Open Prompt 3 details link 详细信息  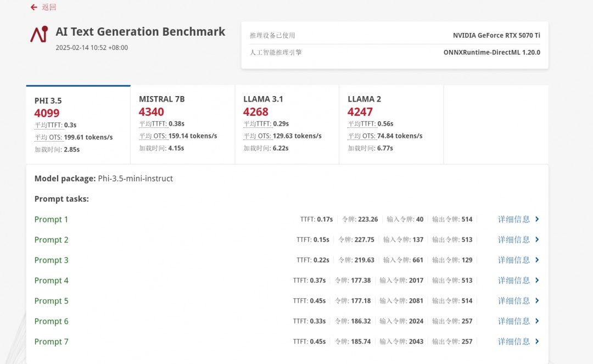pos(514,260)
